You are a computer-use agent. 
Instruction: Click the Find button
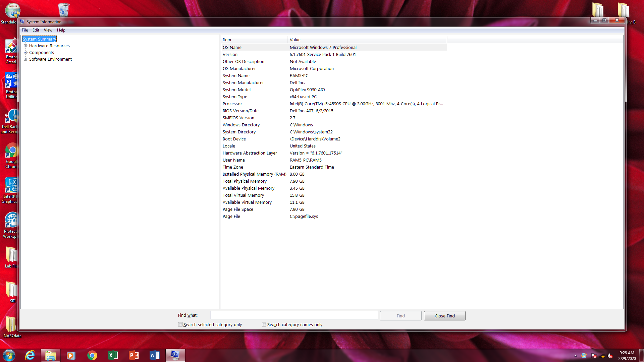[400, 316]
